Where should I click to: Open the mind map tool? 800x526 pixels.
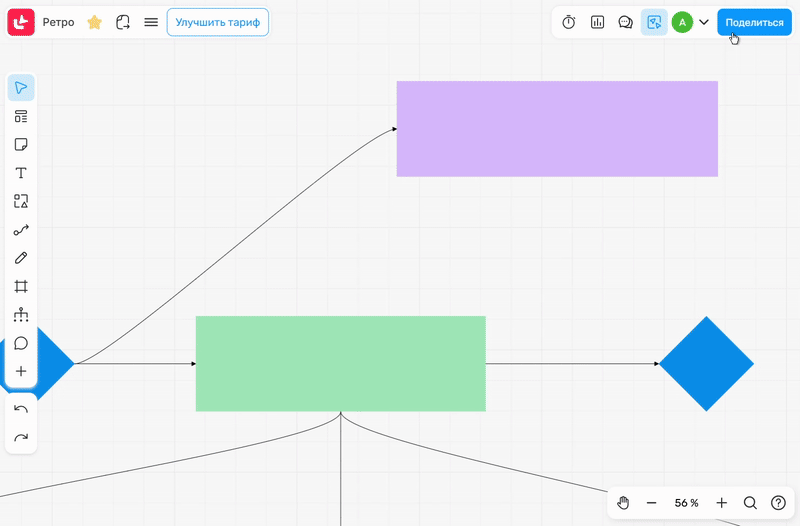[x=21, y=315]
